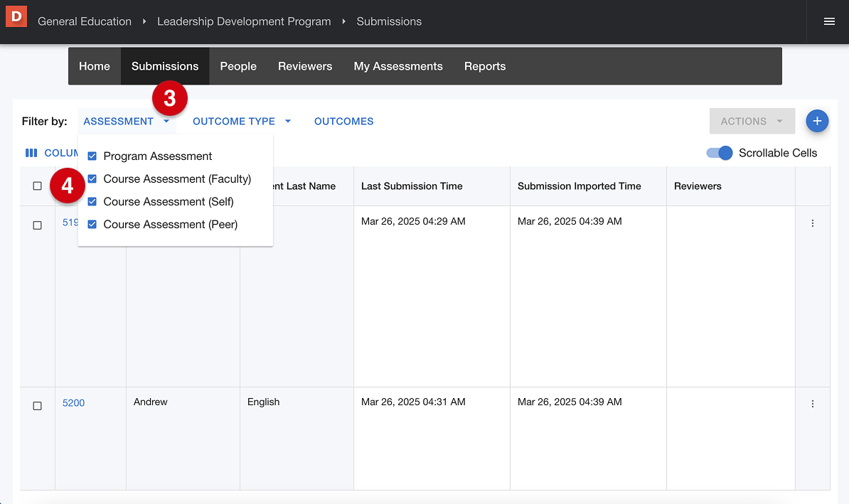
Task: Open the Actions dropdown button
Action: (752, 122)
